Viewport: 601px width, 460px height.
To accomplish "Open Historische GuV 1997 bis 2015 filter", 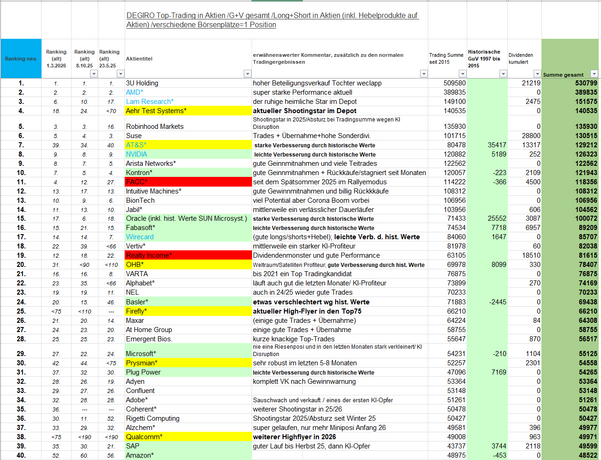I will click(503, 74).
